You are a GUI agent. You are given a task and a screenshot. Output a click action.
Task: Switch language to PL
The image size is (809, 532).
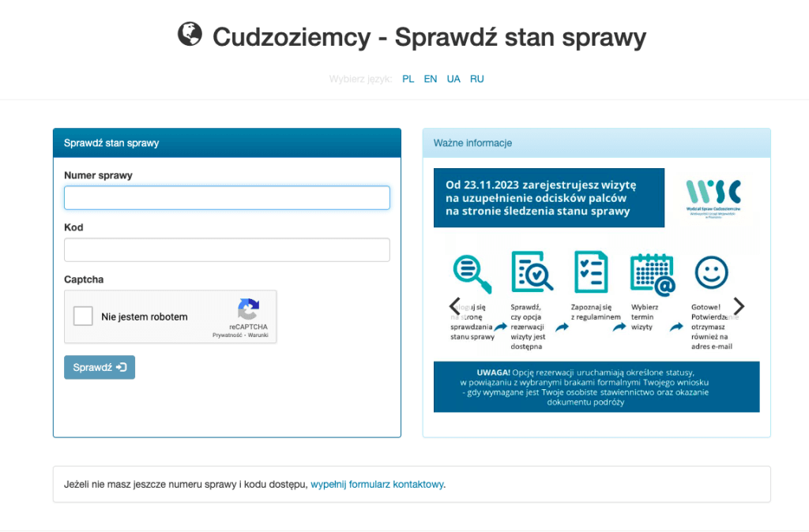click(x=408, y=79)
